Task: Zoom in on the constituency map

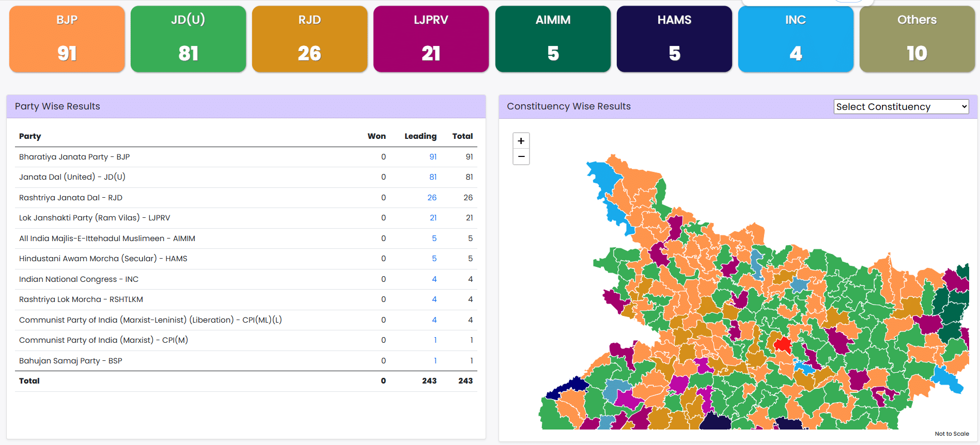Action: point(521,141)
